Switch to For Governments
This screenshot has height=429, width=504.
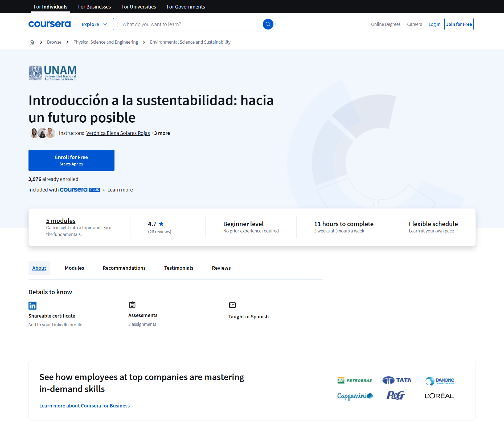[186, 7]
